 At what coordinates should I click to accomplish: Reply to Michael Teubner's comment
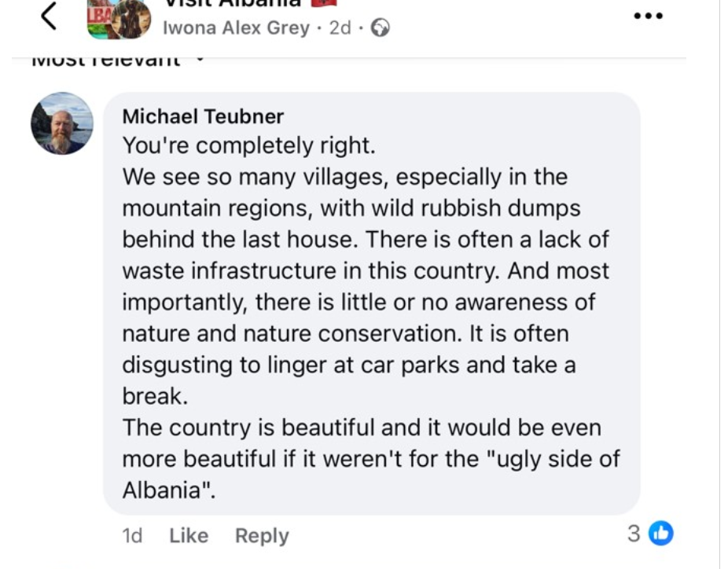tap(262, 535)
